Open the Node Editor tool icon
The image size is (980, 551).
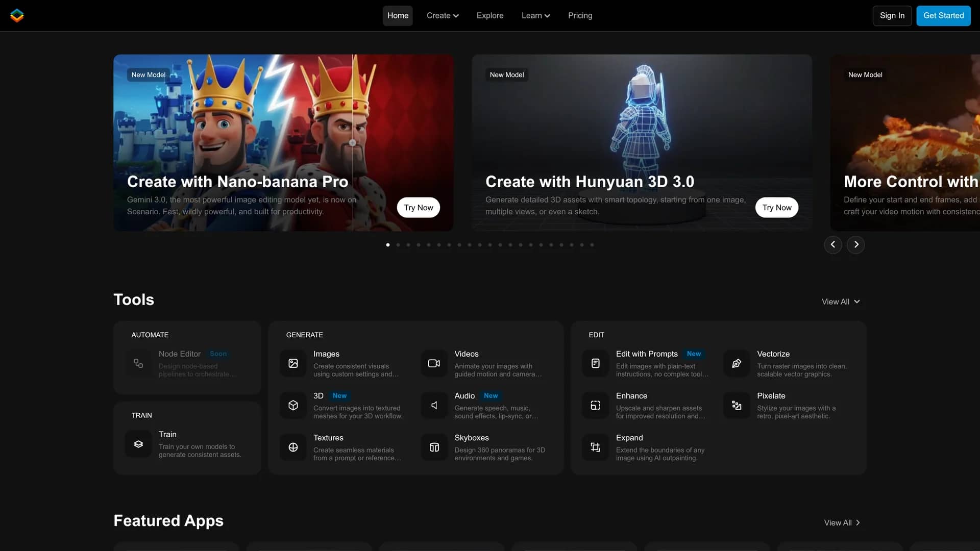click(x=138, y=363)
